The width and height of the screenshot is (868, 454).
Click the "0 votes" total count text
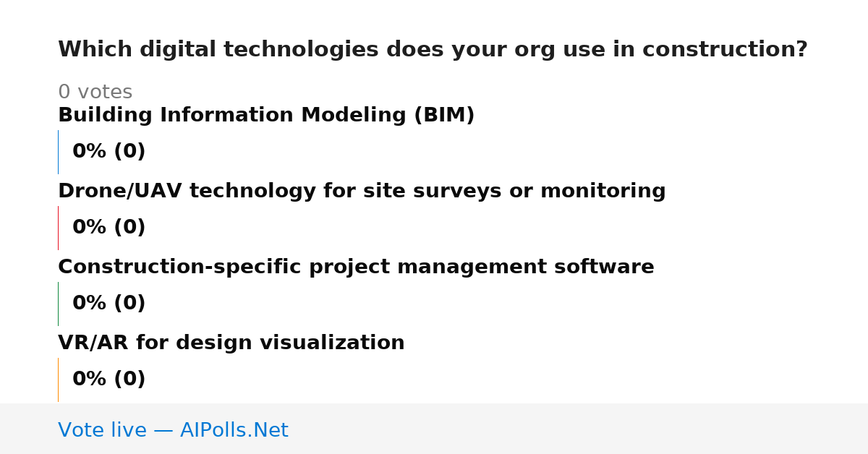click(95, 93)
